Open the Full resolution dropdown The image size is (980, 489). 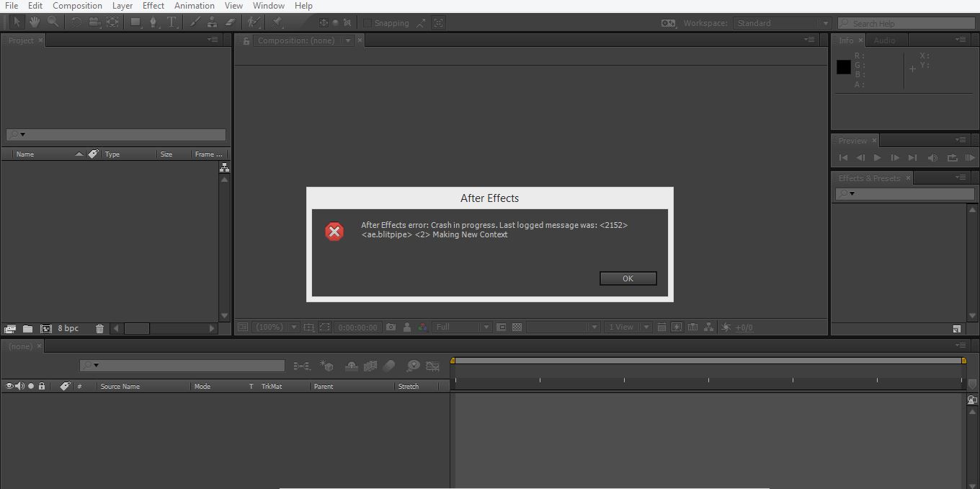pos(463,327)
